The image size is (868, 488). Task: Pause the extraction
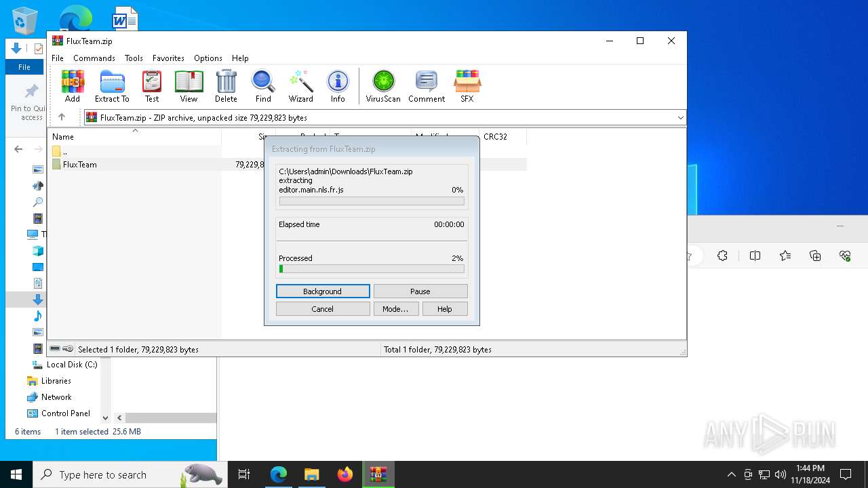click(x=420, y=291)
